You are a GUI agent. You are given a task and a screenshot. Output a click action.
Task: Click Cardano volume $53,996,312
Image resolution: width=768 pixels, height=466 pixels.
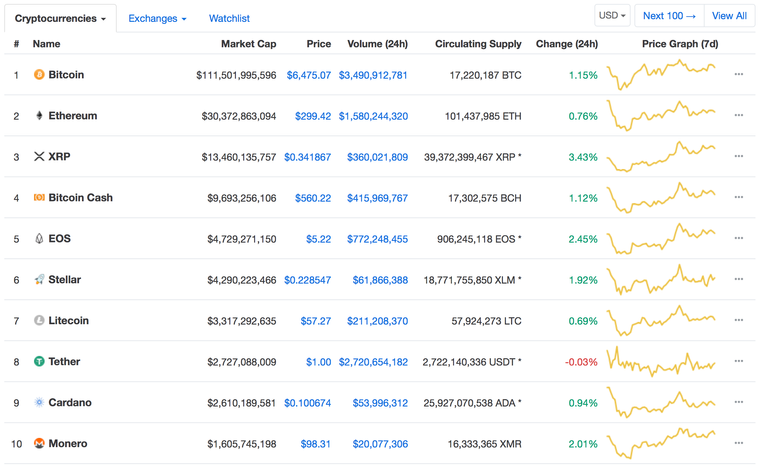381,403
